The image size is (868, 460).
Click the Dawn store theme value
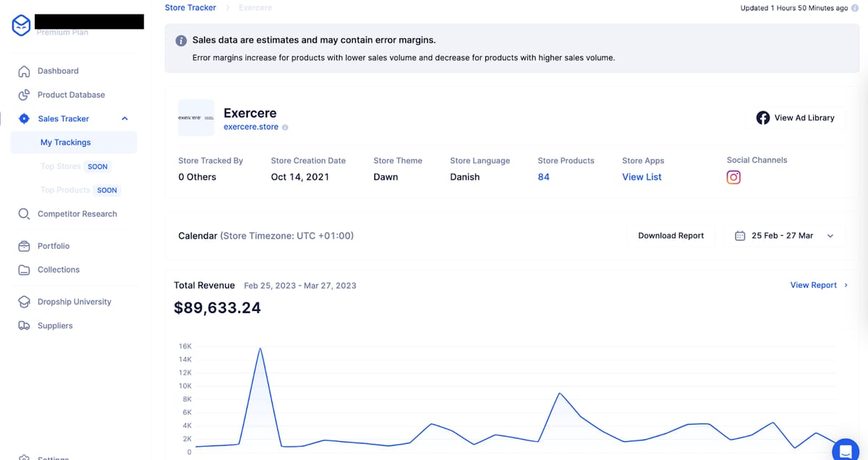pyautogui.click(x=386, y=177)
